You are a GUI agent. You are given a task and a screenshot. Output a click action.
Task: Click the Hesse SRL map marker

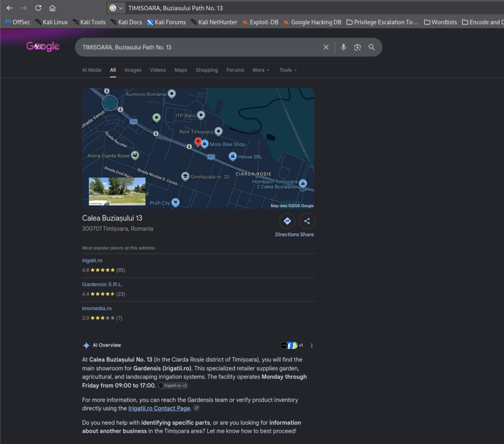tap(233, 156)
